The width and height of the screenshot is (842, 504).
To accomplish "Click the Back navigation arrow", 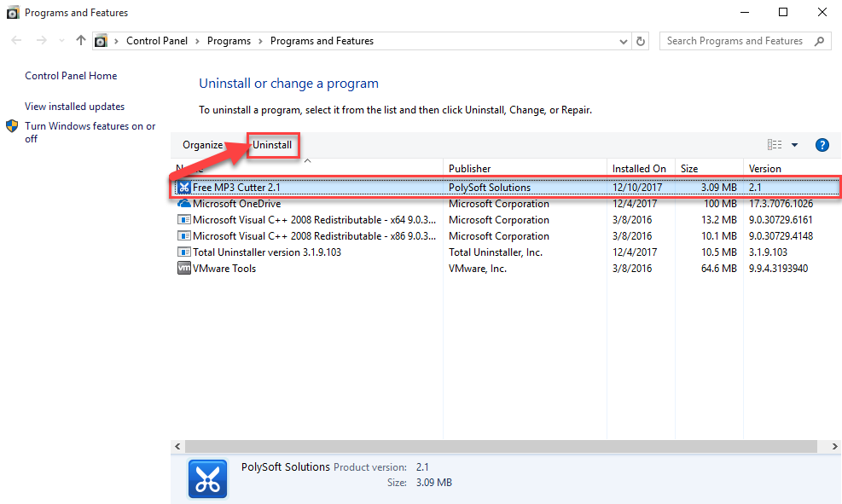I will pos(17,40).
